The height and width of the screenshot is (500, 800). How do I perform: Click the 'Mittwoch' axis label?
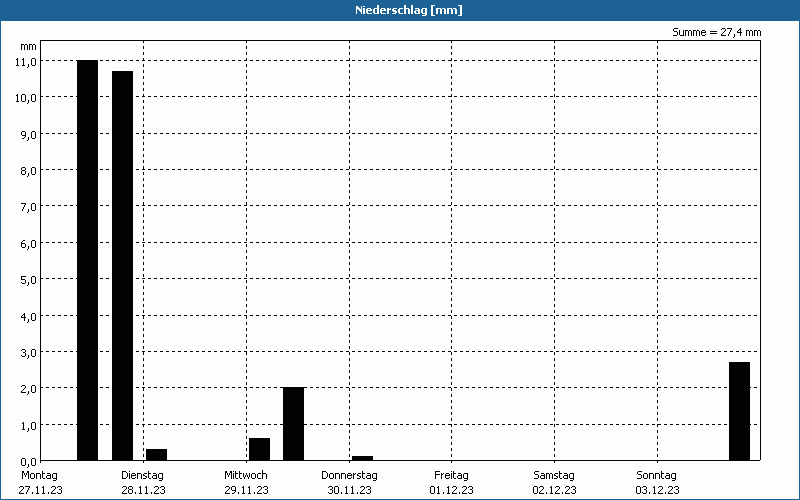tap(246, 476)
